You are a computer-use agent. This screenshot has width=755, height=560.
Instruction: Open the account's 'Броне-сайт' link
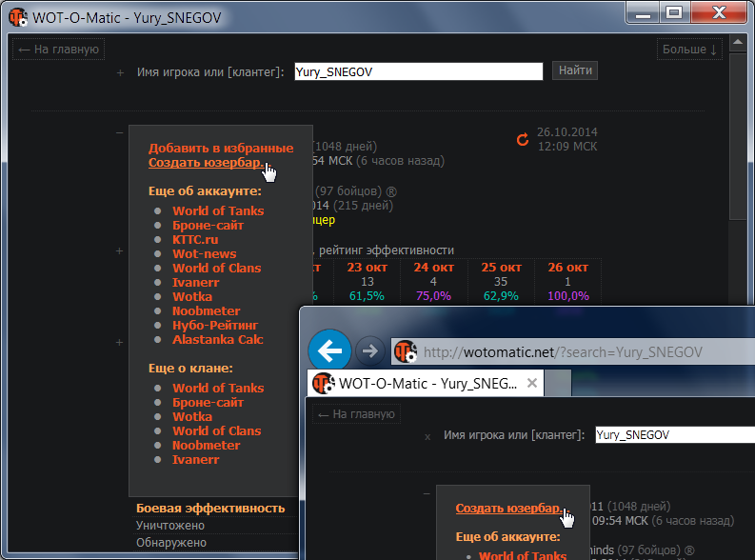point(208,226)
